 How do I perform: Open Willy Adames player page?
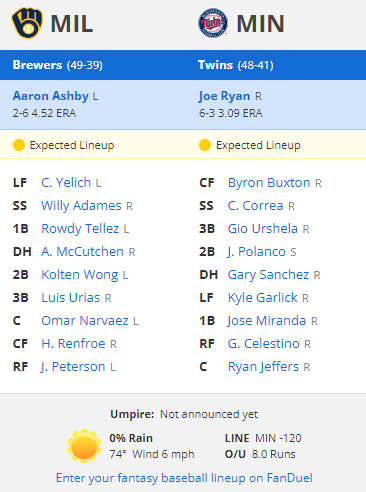tap(81, 206)
